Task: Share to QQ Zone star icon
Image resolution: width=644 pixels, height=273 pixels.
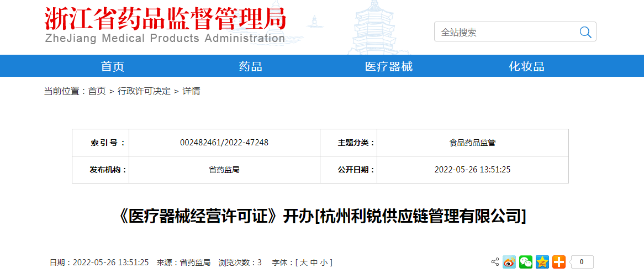Action: click(x=542, y=261)
